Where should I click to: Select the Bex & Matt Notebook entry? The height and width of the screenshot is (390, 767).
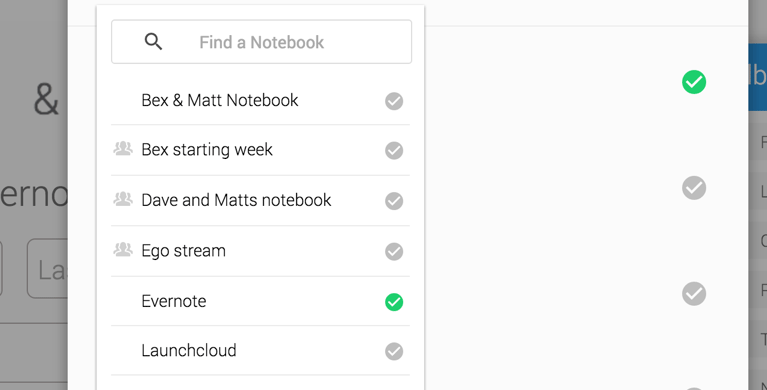(x=220, y=100)
